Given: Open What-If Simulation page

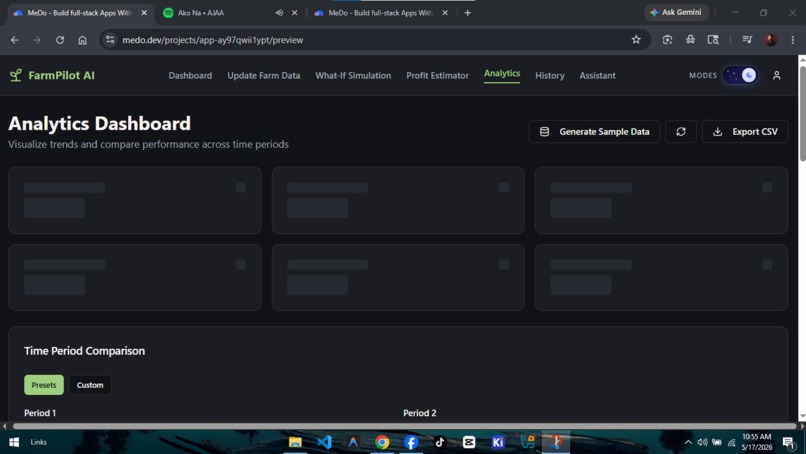Looking at the screenshot, I should (353, 76).
